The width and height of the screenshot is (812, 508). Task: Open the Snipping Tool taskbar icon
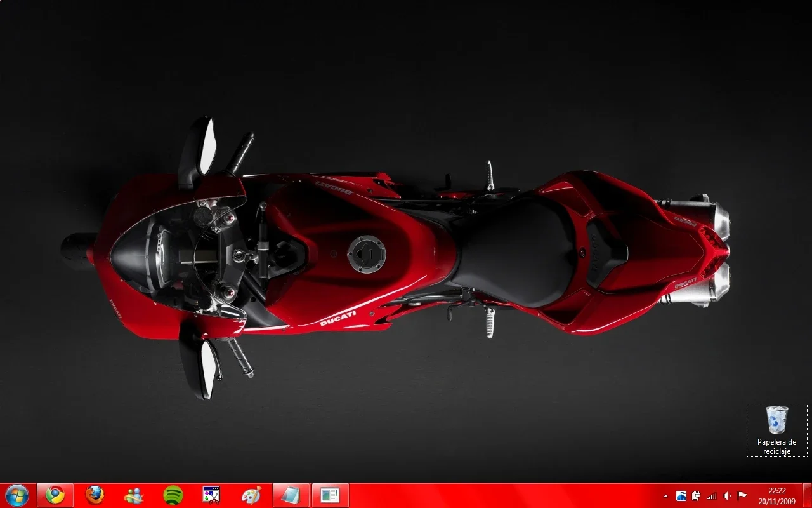211,495
